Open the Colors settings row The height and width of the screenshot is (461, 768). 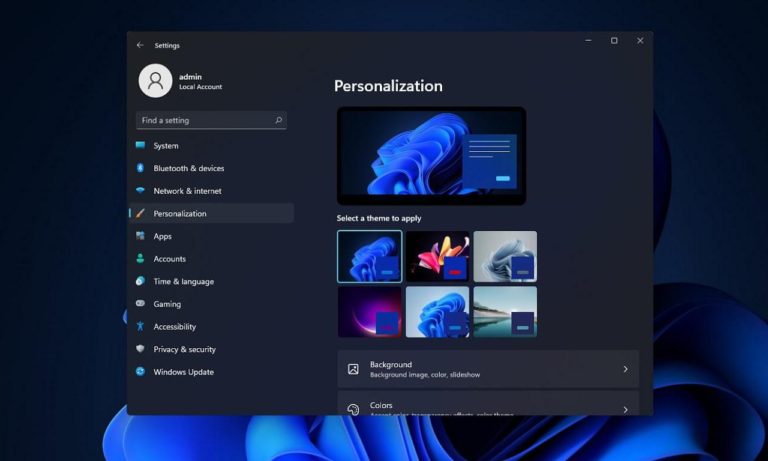(x=488, y=403)
